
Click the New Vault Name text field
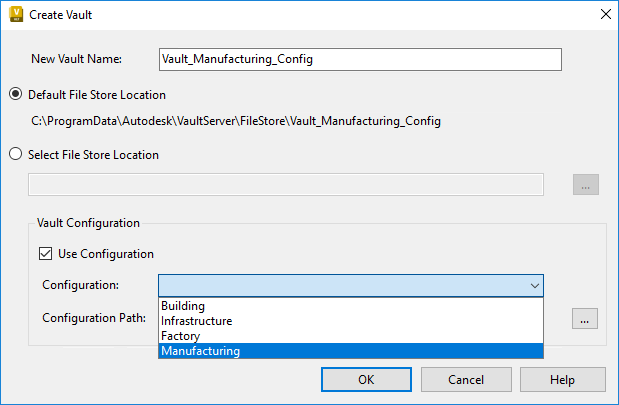(360, 59)
